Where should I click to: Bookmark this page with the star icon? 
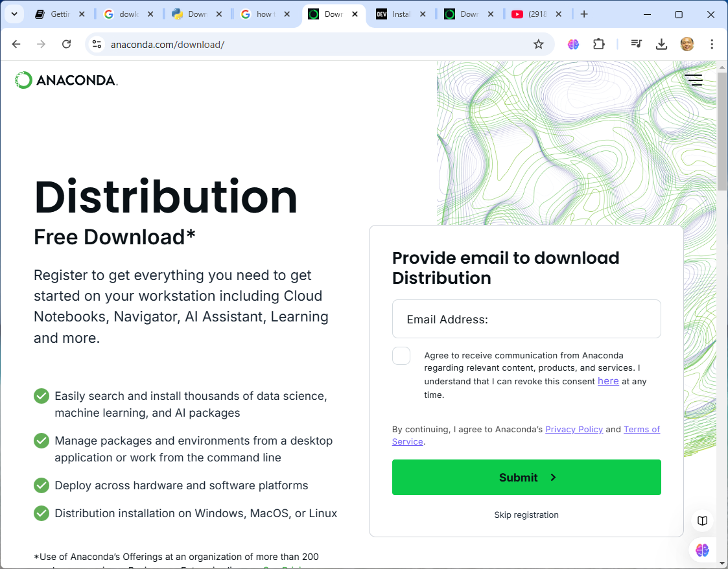point(538,44)
